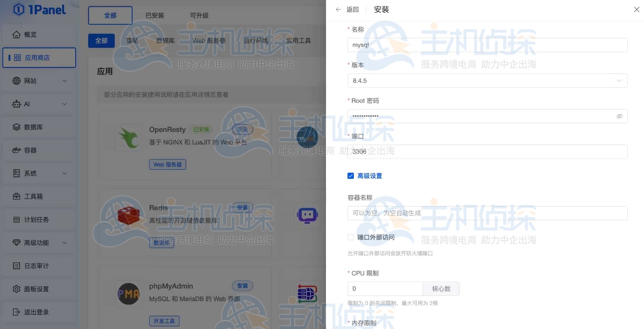Click the 计划任务 scheduled tasks icon

click(x=16, y=219)
